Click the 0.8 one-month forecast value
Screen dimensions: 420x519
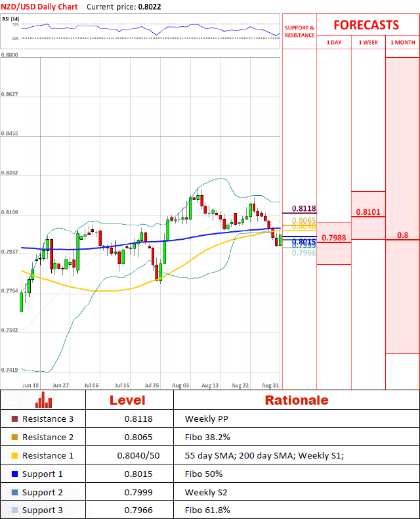(x=402, y=235)
